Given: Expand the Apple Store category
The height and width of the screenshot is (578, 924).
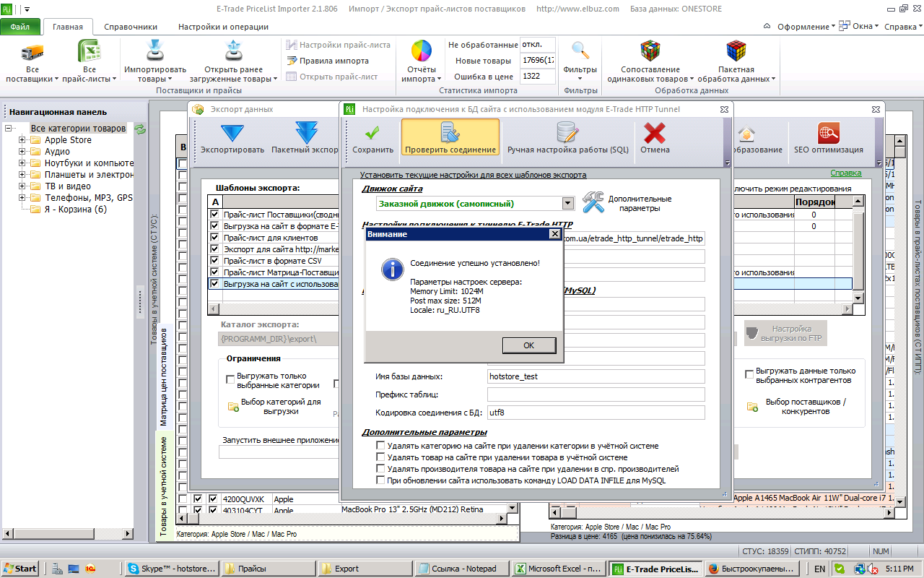Looking at the screenshot, I should (22, 140).
